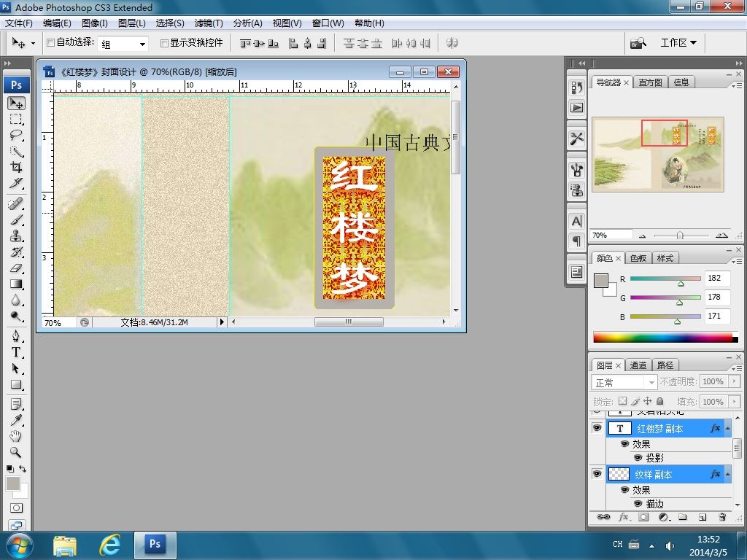Collapse effects of 纹样 副本 layer

tap(728, 474)
